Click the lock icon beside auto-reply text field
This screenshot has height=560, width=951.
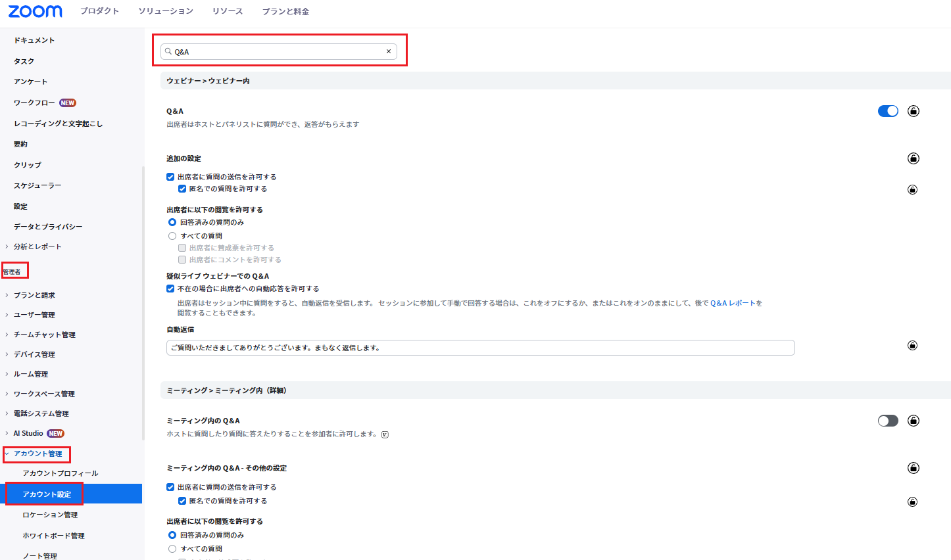(x=913, y=346)
